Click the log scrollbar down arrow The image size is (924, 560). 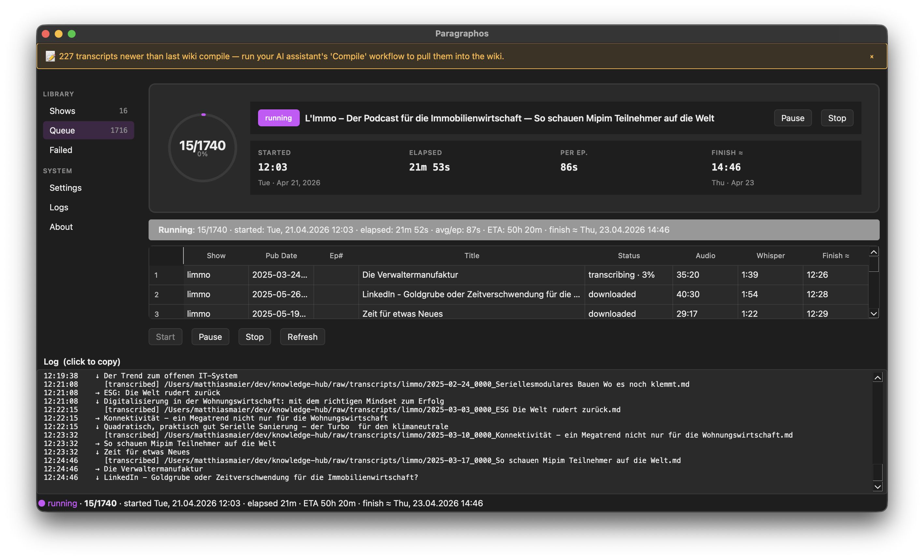877,487
